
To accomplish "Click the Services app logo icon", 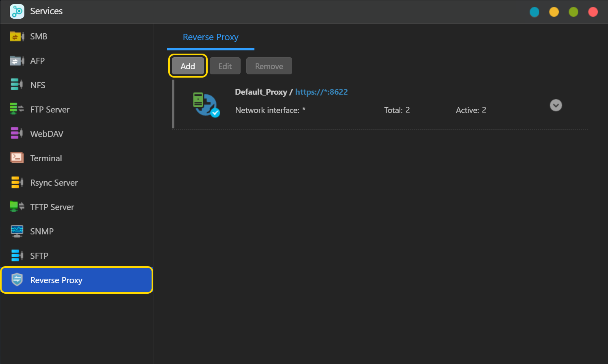I will click(x=17, y=11).
